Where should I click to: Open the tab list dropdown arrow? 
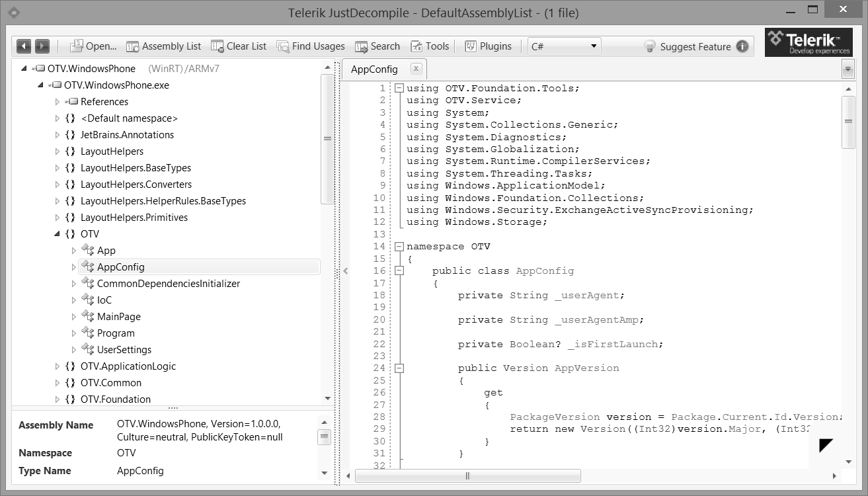pyautogui.click(x=848, y=69)
